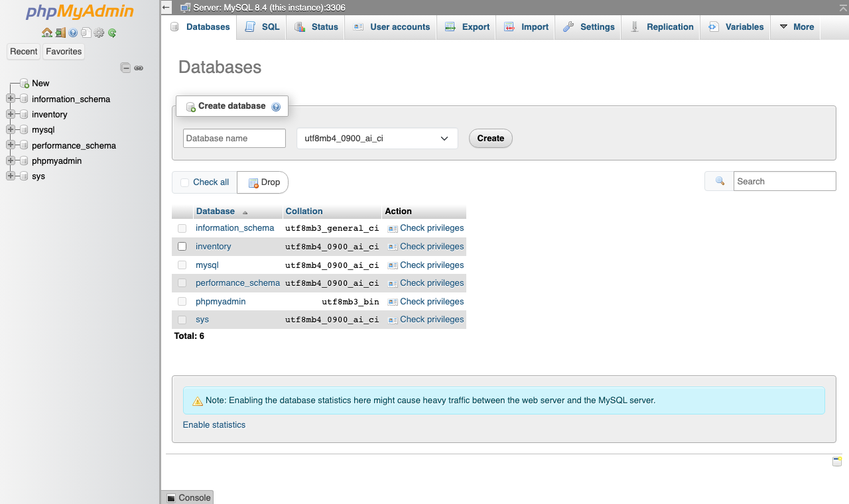This screenshot has width=849, height=504.
Task: Click the Database name input field
Action: (x=234, y=139)
